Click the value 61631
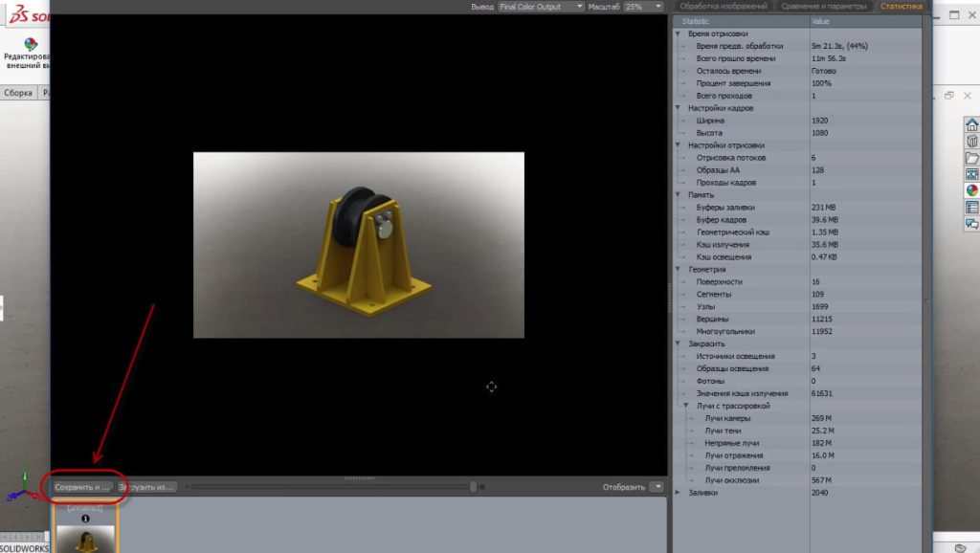Screen dimensions: 980x553 pyautogui.click(x=822, y=393)
